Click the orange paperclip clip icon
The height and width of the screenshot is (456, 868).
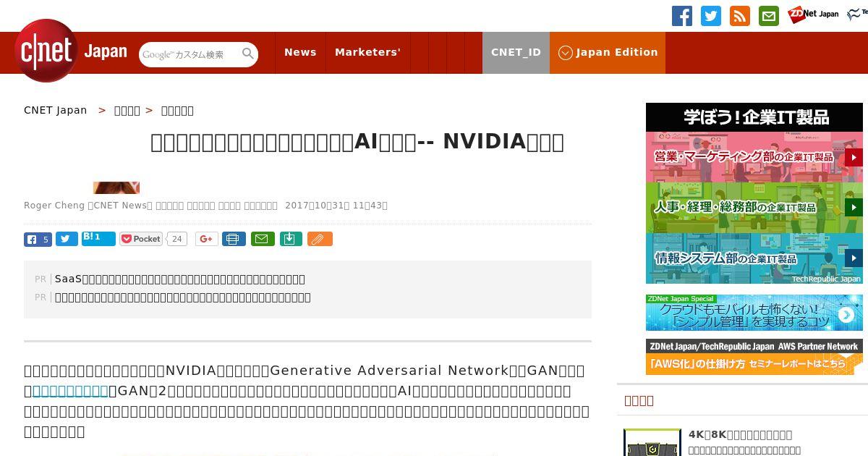click(320, 239)
